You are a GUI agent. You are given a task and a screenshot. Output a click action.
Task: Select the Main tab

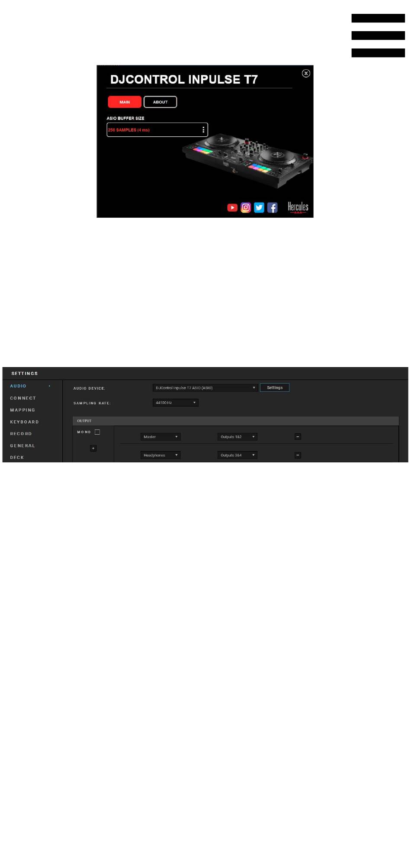[125, 102]
